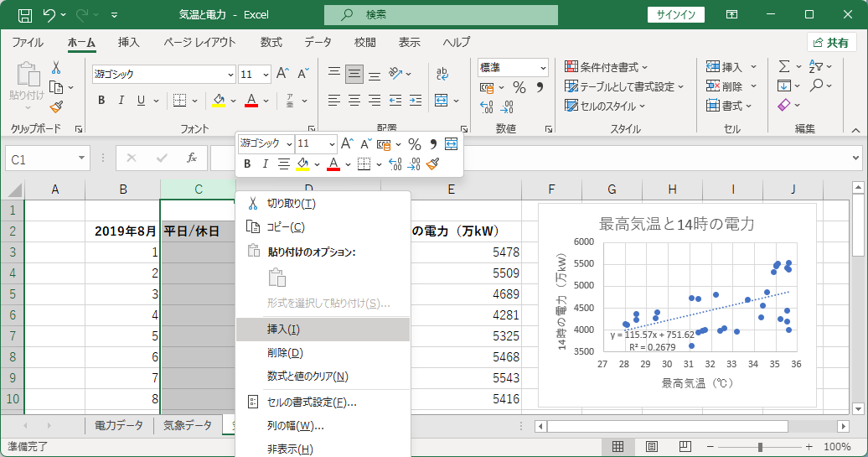868x457 pixels.
Task: Undo the last action in title bar
Action: click(49, 15)
